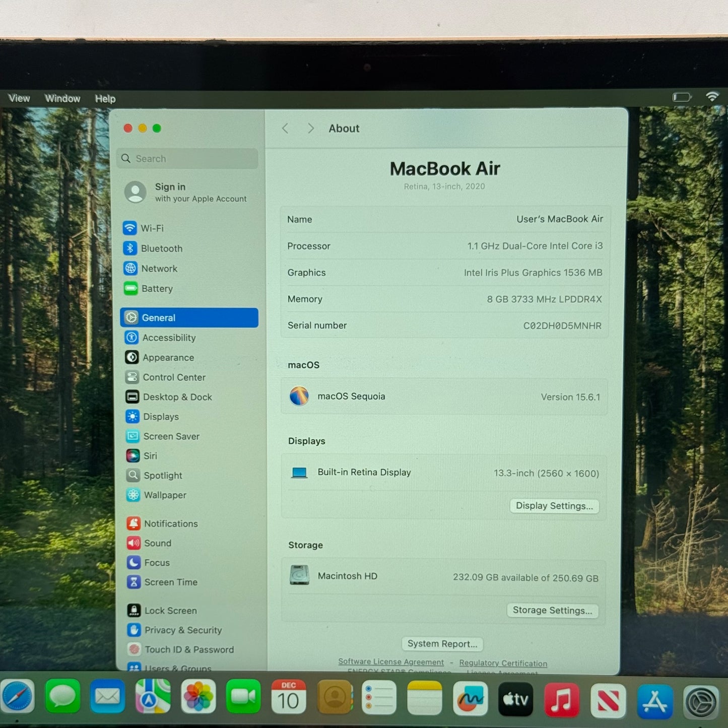Open Bluetooth settings pane
The height and width of the screenshot is (728, 728).
(161, 248)
